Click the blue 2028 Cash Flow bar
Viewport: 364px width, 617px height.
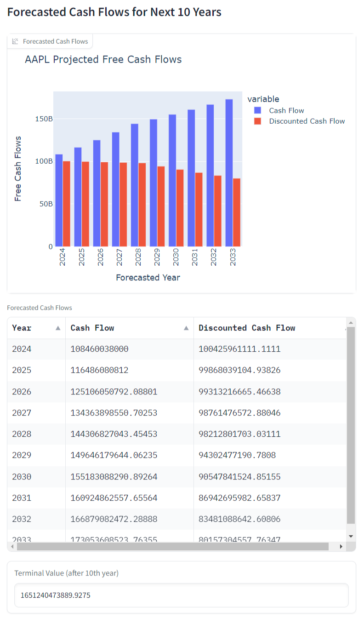[x=135, y=185]
